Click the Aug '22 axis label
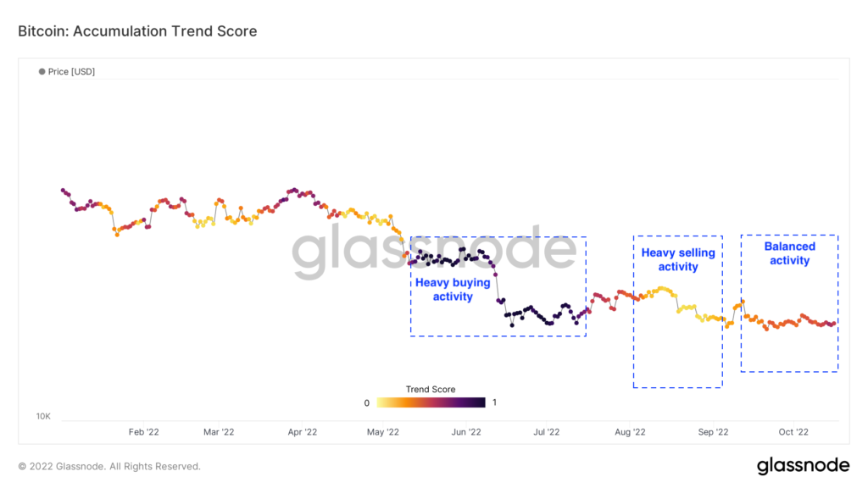Image resolution: width=868 pixels, height=488 pixels. (x=629, y=432)
